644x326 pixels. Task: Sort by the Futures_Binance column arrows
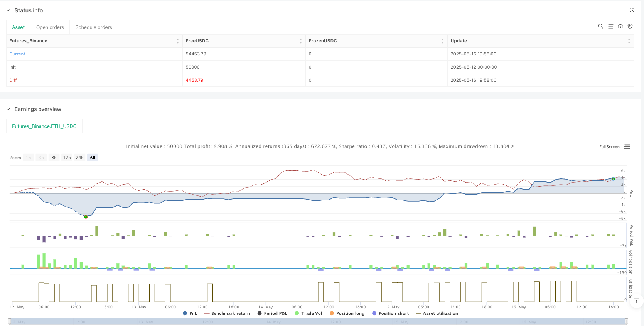[x=177, y=41]
